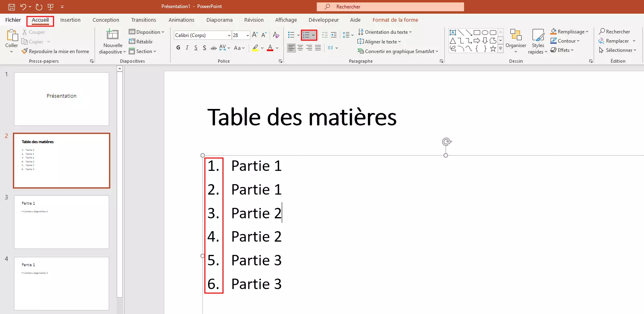644x314 pixels.
Task: Switch to Diaporama tab
Action: click(x=219, y=20)
